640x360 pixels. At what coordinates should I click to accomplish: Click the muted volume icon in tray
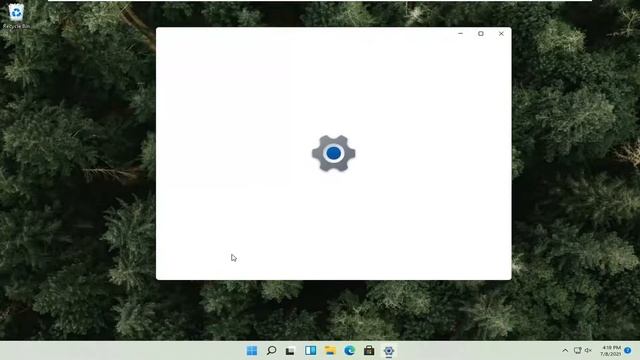click(x=588, y=351)
